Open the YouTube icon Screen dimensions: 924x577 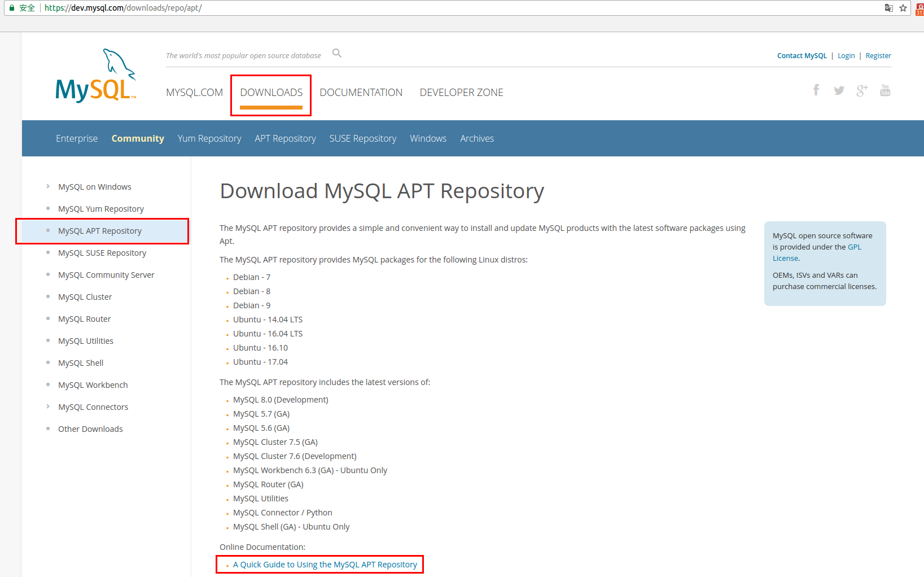[x=885, y=90]
